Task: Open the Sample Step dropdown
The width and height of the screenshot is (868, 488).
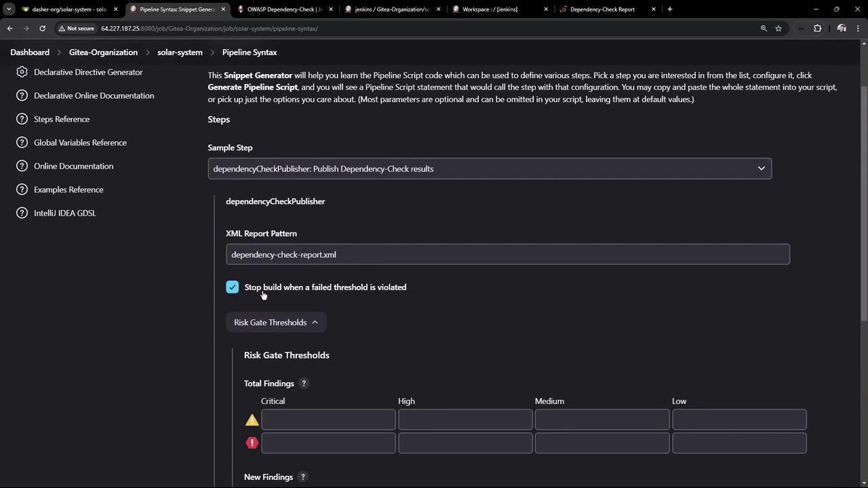Action: point(489,169)
